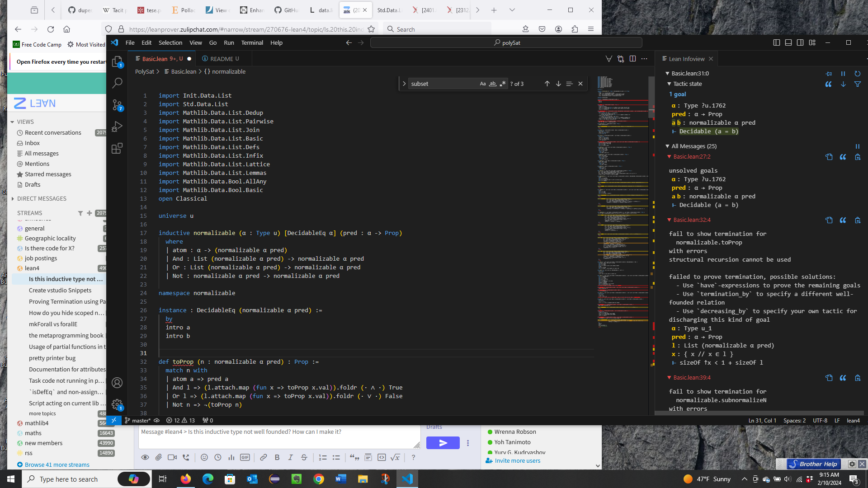This screenshot has height=488, width=868.
Task: Open 'Browse 41 more streams' link
Action: [x=57, y=465]
